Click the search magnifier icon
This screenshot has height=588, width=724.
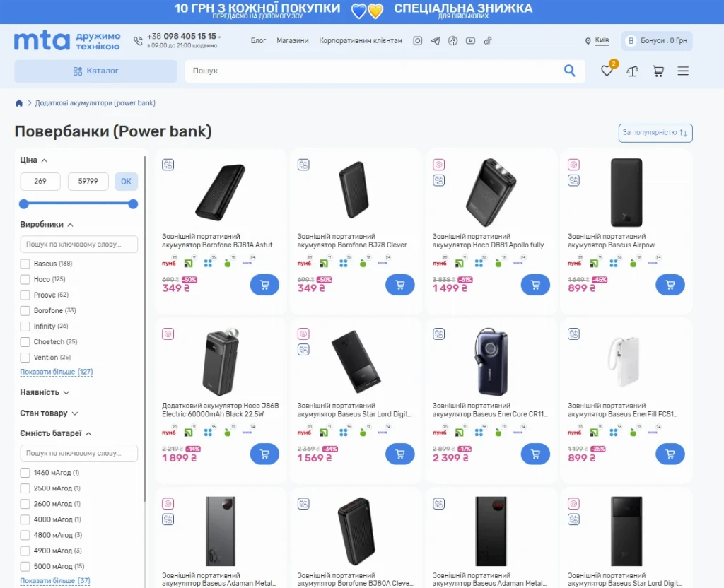point(569,71)
